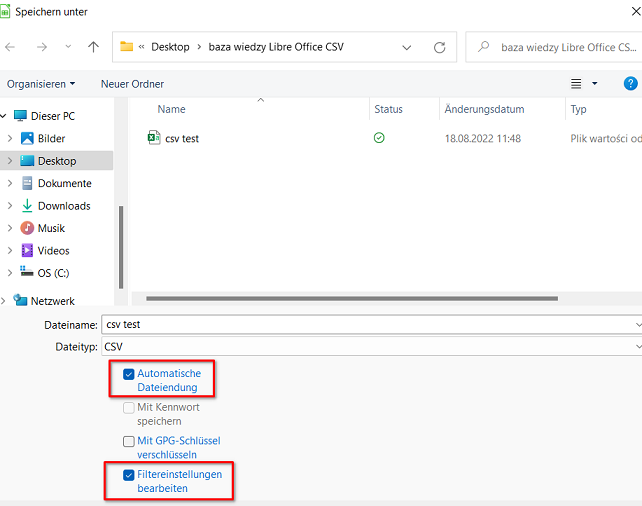Screen dimensions: 642x506
Task: Expand the OS (C:) drive node
Action: (10, 273)
